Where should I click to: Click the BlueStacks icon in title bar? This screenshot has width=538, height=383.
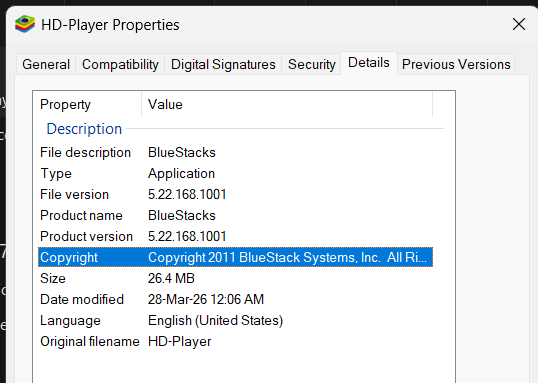tap(25, 24)
